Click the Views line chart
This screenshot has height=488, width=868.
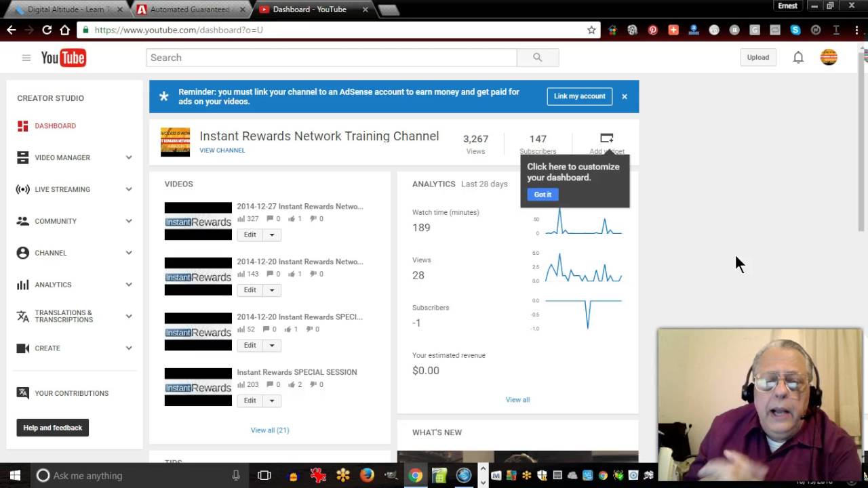coord(584,267)
